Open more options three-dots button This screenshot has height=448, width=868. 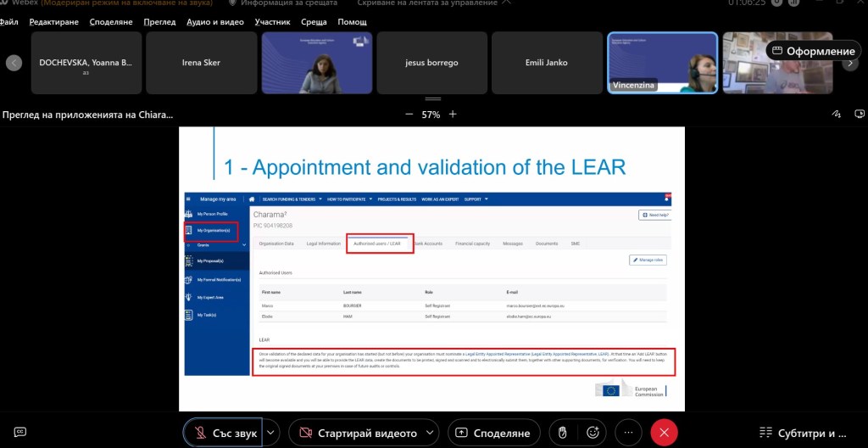click(x=628, y=433)
